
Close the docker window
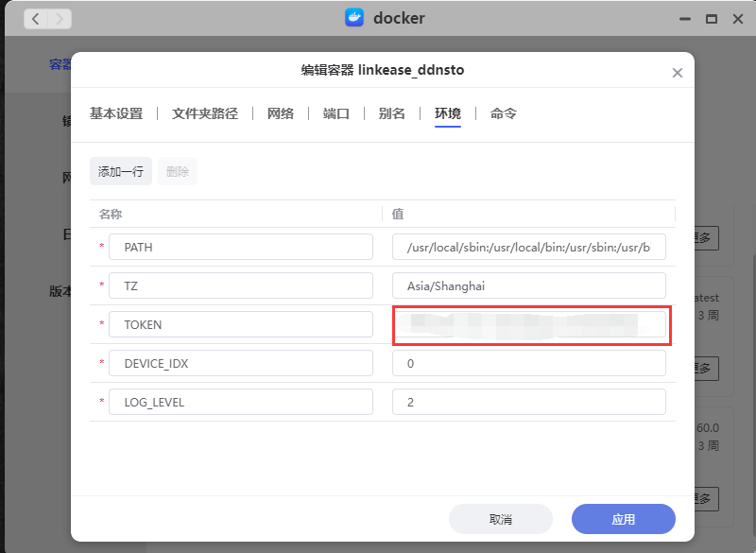pyautogui.click(x=738, y=19)
